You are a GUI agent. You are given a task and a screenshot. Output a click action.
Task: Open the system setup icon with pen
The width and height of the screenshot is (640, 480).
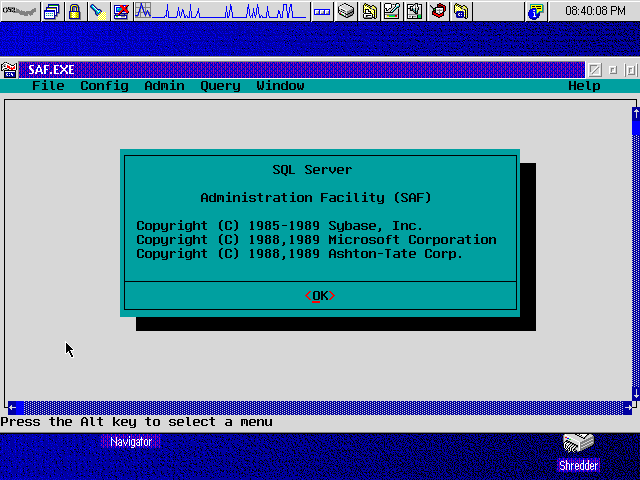coord(392,11)
